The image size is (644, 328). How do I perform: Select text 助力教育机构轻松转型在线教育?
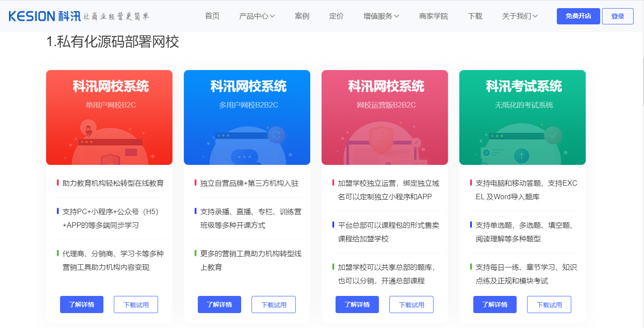click(x=113, y=183)
